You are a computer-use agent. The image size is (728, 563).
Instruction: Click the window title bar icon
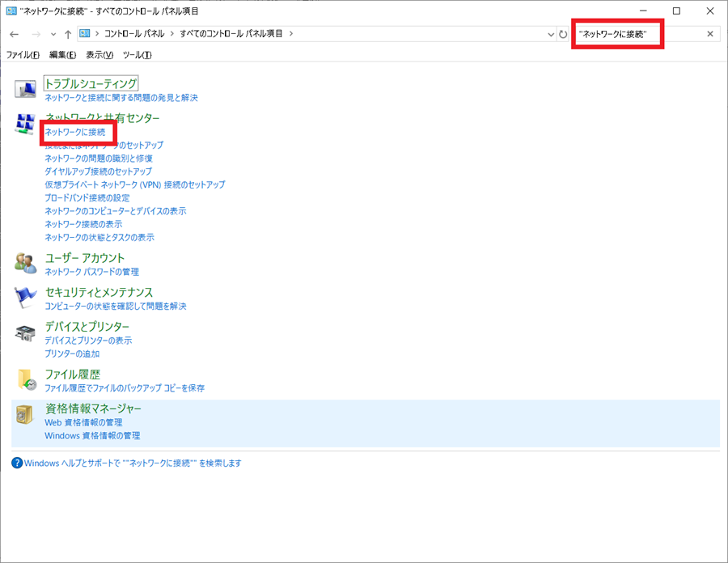click(x=11, y=11)
